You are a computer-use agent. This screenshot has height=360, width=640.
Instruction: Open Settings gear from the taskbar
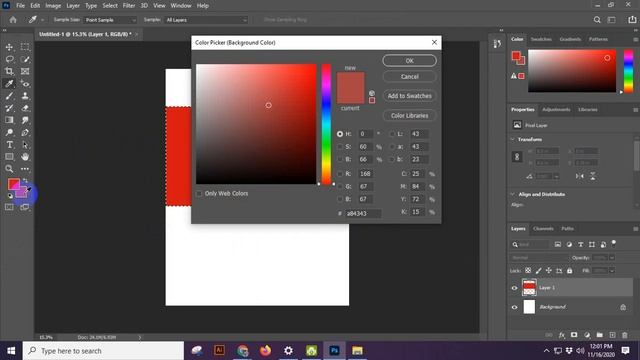point(288,351)
